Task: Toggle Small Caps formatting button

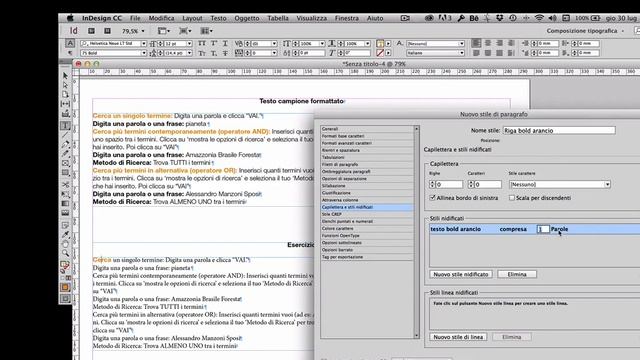Action: point(202,53)
